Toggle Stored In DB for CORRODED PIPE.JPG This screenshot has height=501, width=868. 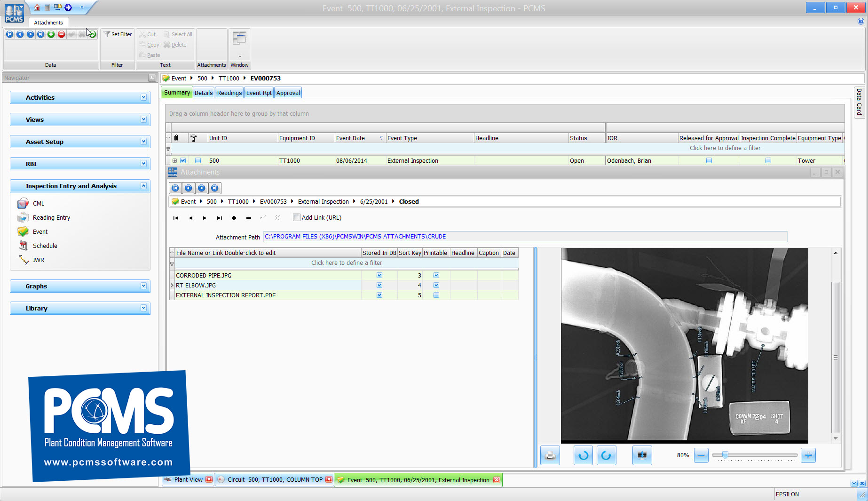(379, 276)
